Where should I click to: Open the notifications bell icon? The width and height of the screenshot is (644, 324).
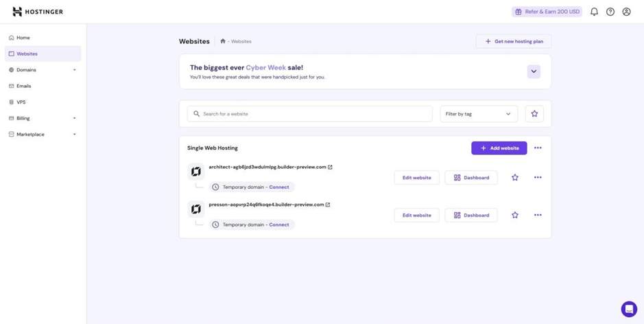[594, 12]
